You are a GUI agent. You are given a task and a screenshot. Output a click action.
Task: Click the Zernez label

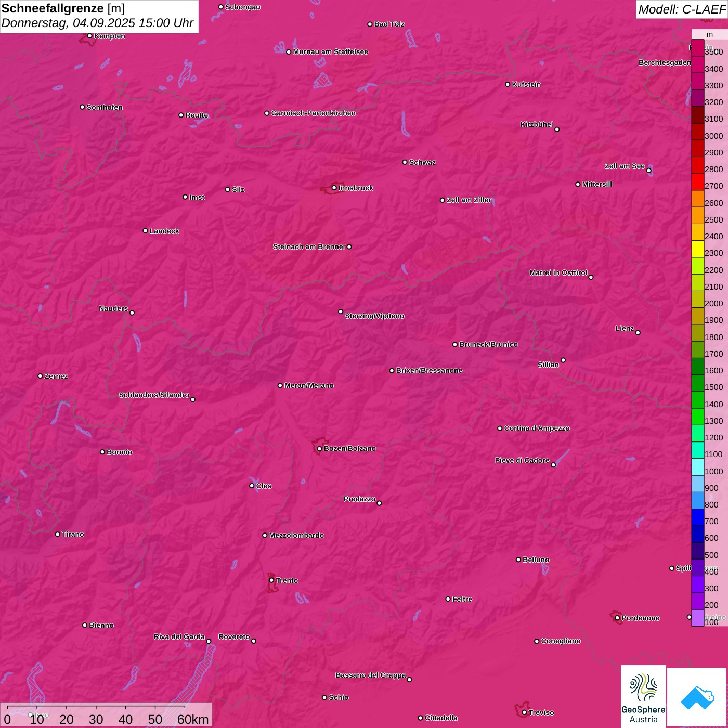click(56, 376)
